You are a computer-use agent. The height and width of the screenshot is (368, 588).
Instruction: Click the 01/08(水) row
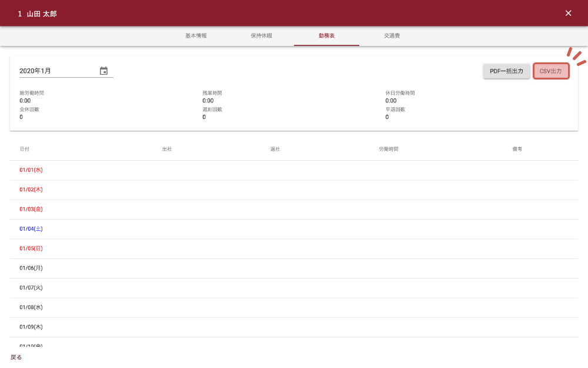[31, 307]
